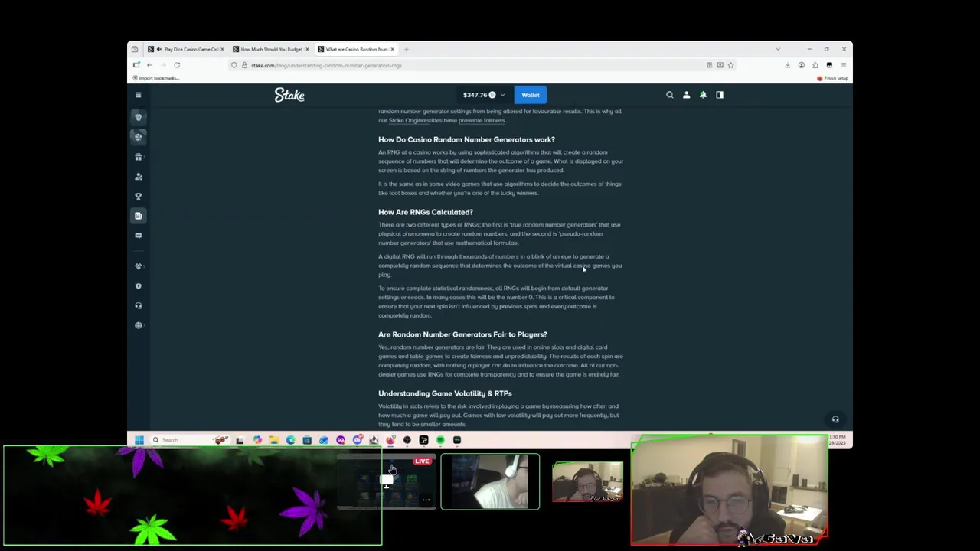Open user profile icon in Stake header

pyautogui.click(x=687, y=95)
